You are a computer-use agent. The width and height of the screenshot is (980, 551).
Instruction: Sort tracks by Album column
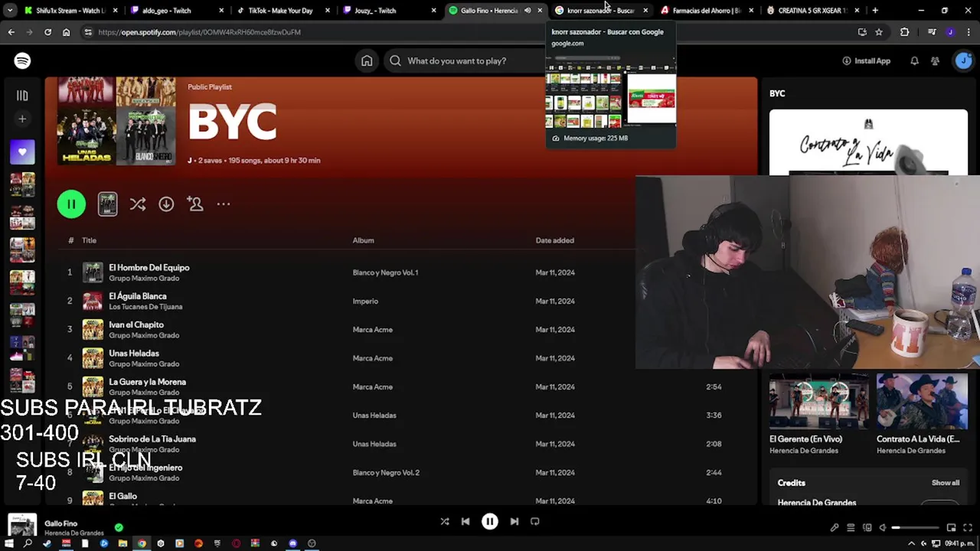pos(363,240)
